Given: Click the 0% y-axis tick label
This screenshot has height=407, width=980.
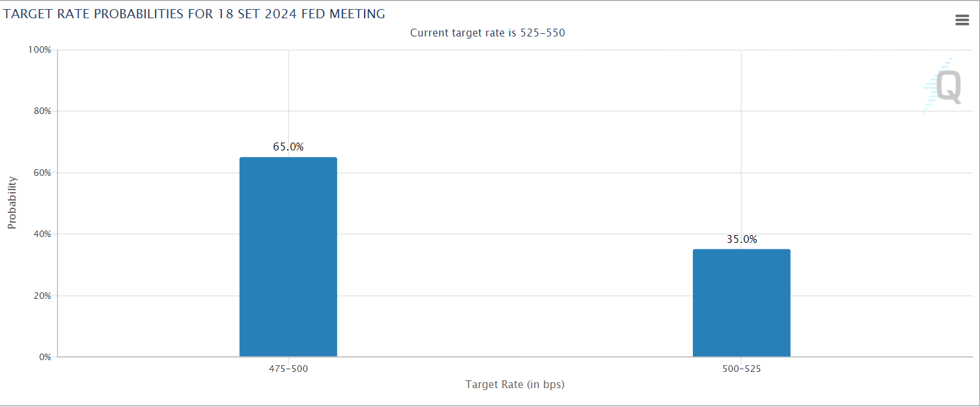Looking at the screenshot, I should (45, 358).
